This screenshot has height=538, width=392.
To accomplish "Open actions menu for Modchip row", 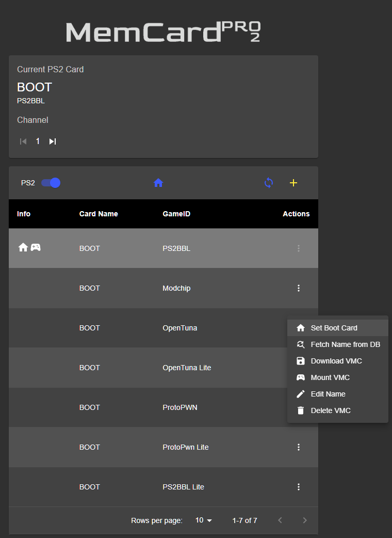I will coord(298,288).
